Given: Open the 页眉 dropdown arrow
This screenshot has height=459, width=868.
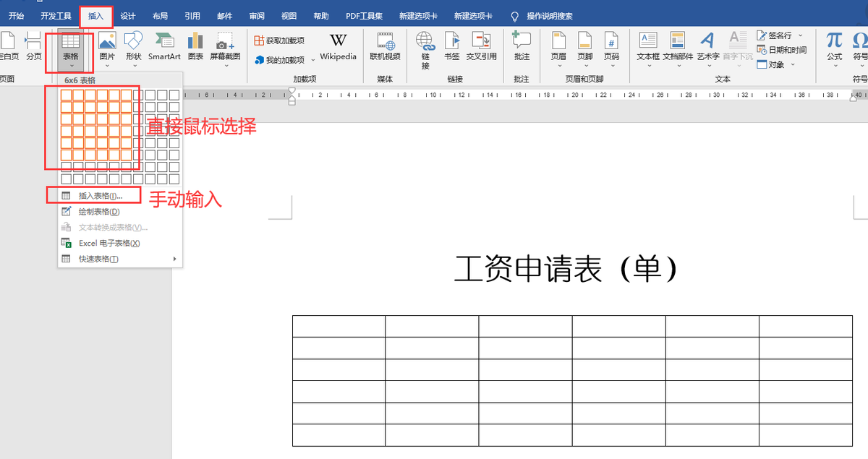Looking at the screenshot, I should click(558, 66).
